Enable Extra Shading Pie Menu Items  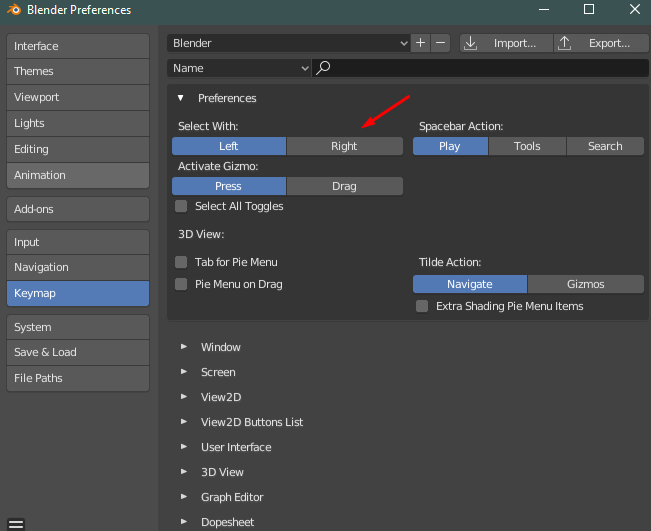tap(423, 306)
